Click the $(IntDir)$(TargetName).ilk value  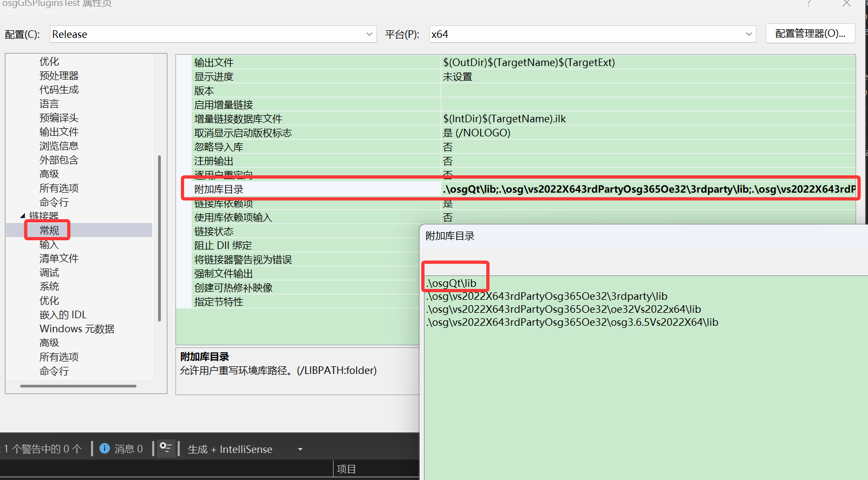click(504, 119)
